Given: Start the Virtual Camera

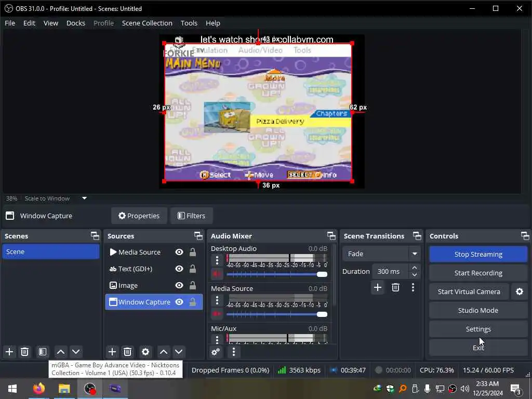Looking at the screenshot, I should coord(469,291).
